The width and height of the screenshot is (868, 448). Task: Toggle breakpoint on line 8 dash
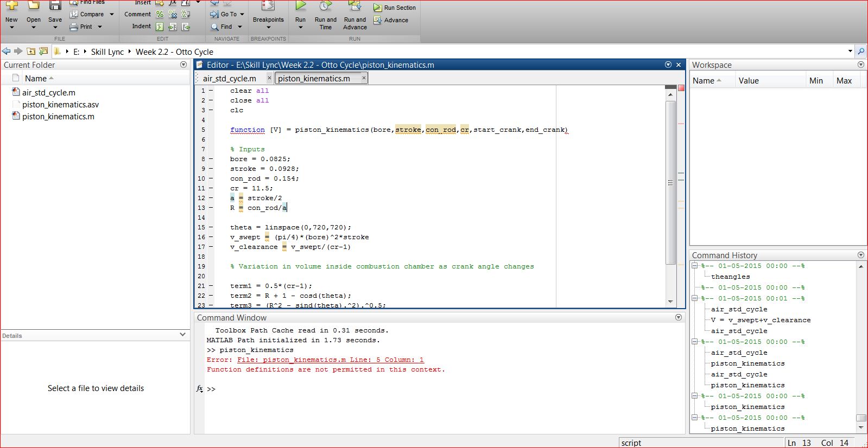(x=211, y=159)
